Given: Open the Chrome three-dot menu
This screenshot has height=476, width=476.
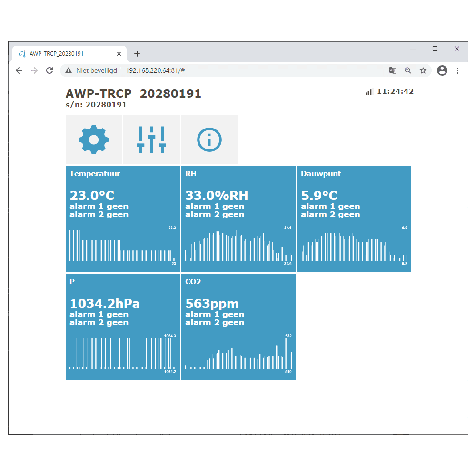Looking at the screenshot, I should pyautogui.click(x=457, y=70).
